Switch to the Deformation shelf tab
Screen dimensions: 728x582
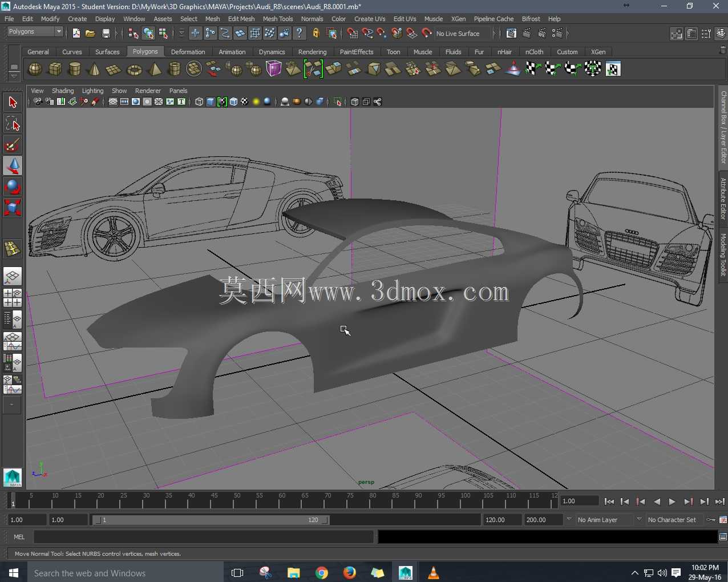click(188, 52)
